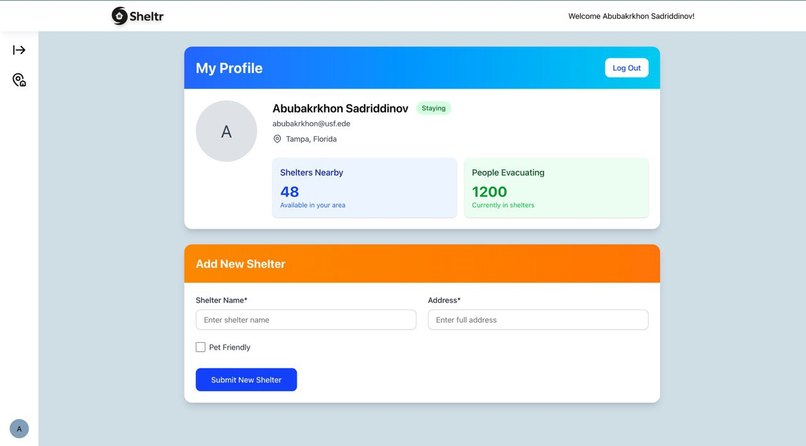Click the large profile avatar circle
Screen dimensions: 806x446
click(x=226, y=131)
